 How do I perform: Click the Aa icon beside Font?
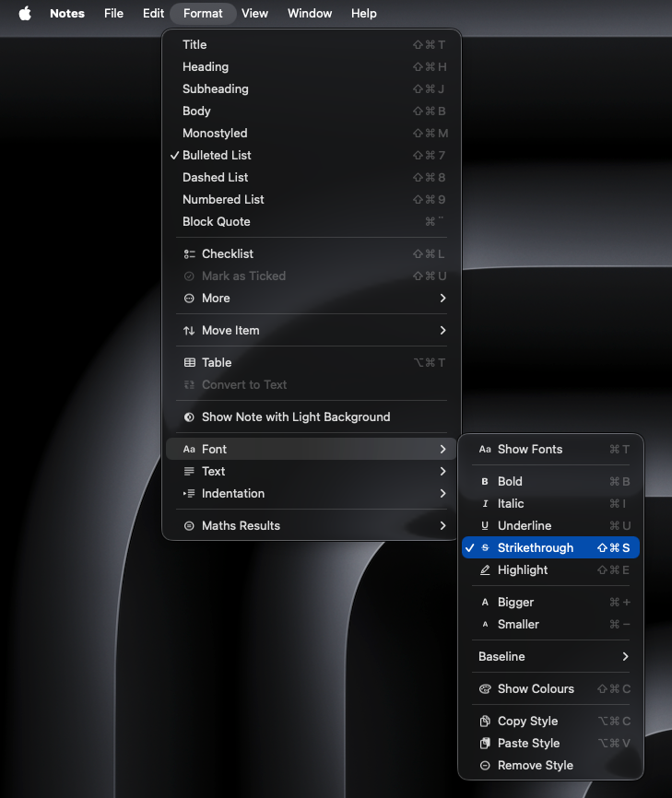(x=189, y=450)
